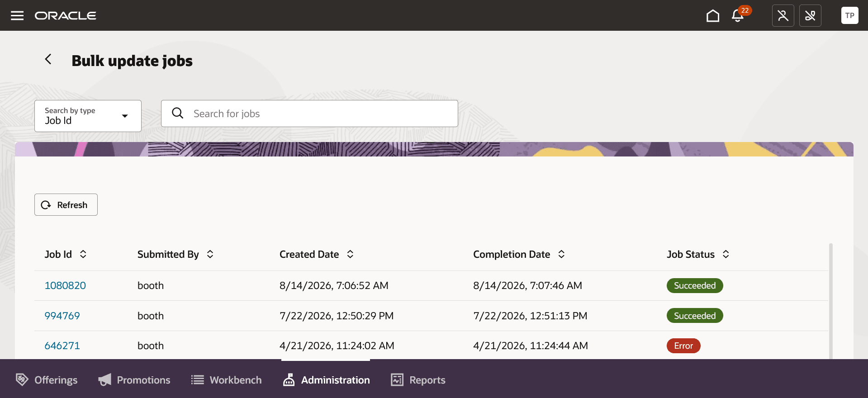Switch to the Reports tab
Image resolution: width=868 pixels, height=398 pixels.
pyautogui.click(x=418, y=380)
